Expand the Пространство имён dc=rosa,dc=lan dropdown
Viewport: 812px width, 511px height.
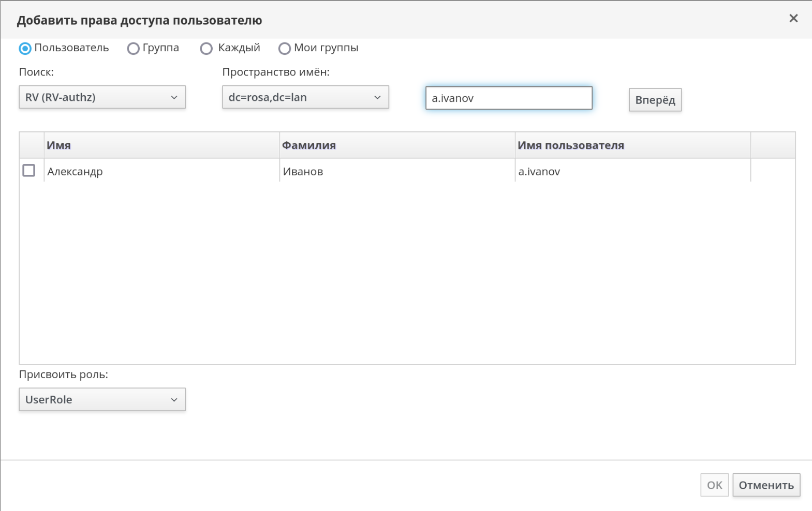click(x=305, y=97)
